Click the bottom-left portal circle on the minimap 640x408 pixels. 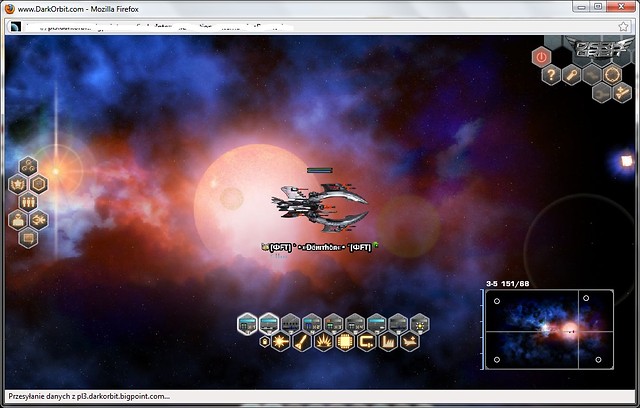point(497,360)
